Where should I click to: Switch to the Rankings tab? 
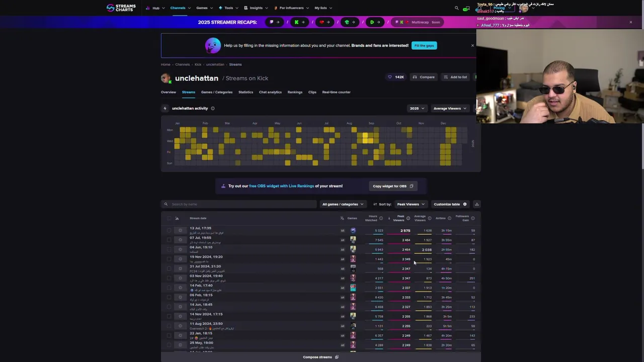click(x=295, y=92)
